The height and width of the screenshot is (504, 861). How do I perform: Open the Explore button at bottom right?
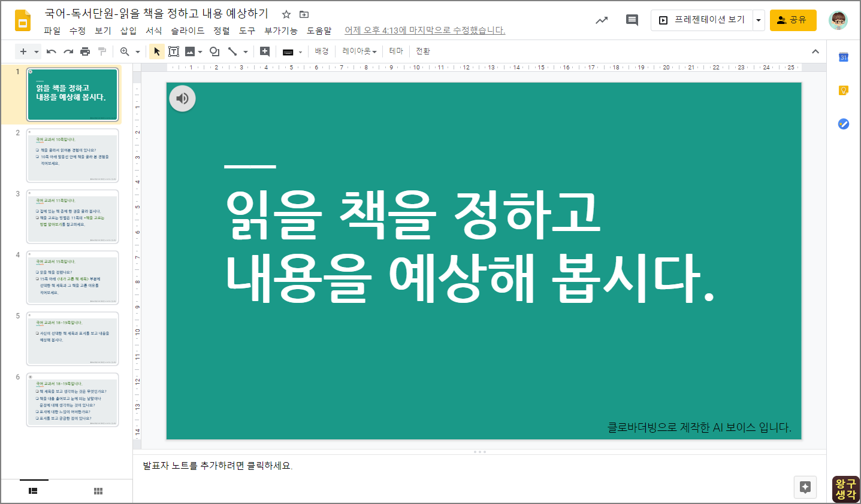805,487
